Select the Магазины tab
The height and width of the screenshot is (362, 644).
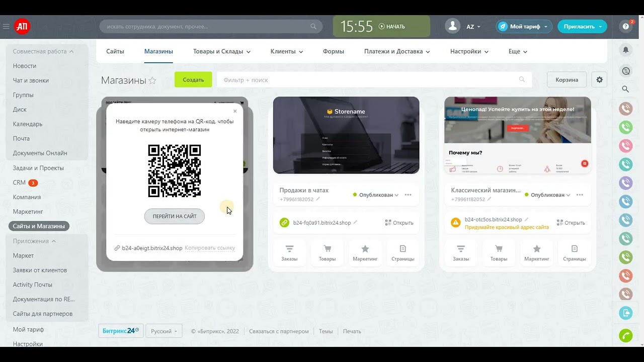point(158,51)
